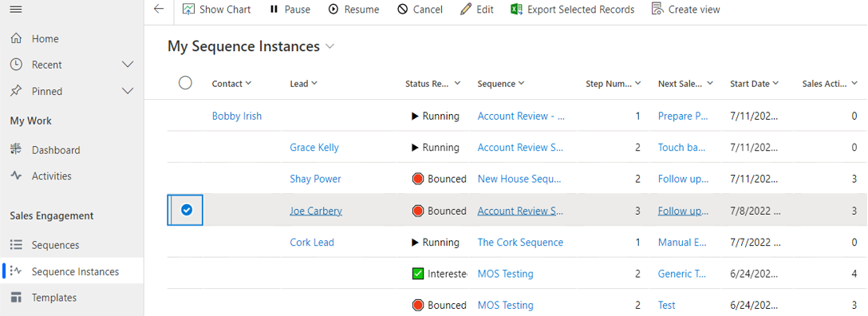Expand the Recent section chevron
This screenshot has height=316, width=868.
[128, 65]
